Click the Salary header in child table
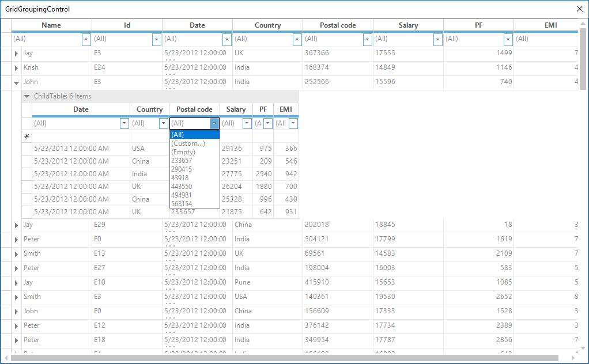 (x=236, y=109)
